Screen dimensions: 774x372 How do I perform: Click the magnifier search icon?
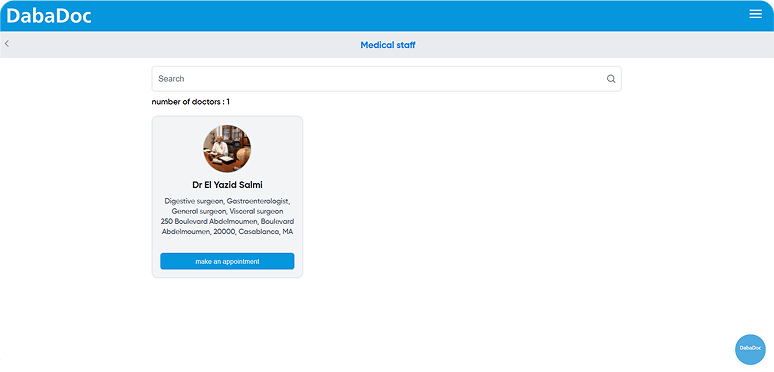[611, 79]
